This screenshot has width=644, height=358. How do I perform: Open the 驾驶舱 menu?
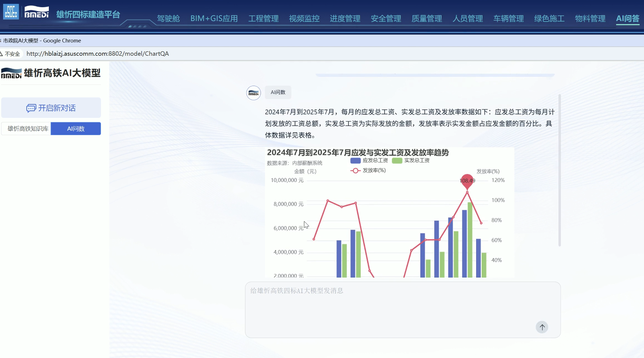[x=168, y=19]
